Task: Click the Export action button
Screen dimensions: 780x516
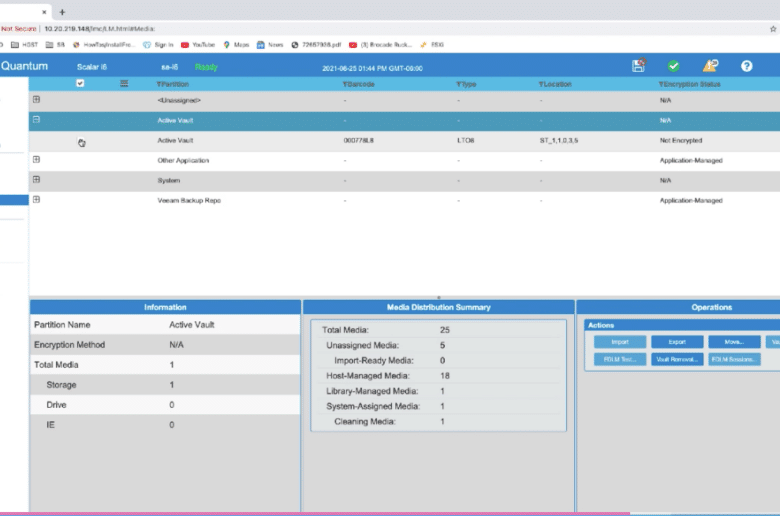Action: [677, 342]
